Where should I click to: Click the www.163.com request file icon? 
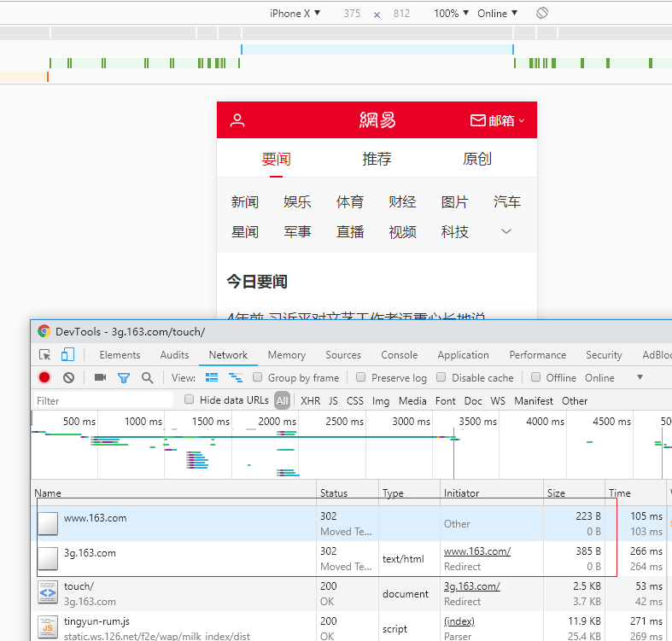(48, 523)
